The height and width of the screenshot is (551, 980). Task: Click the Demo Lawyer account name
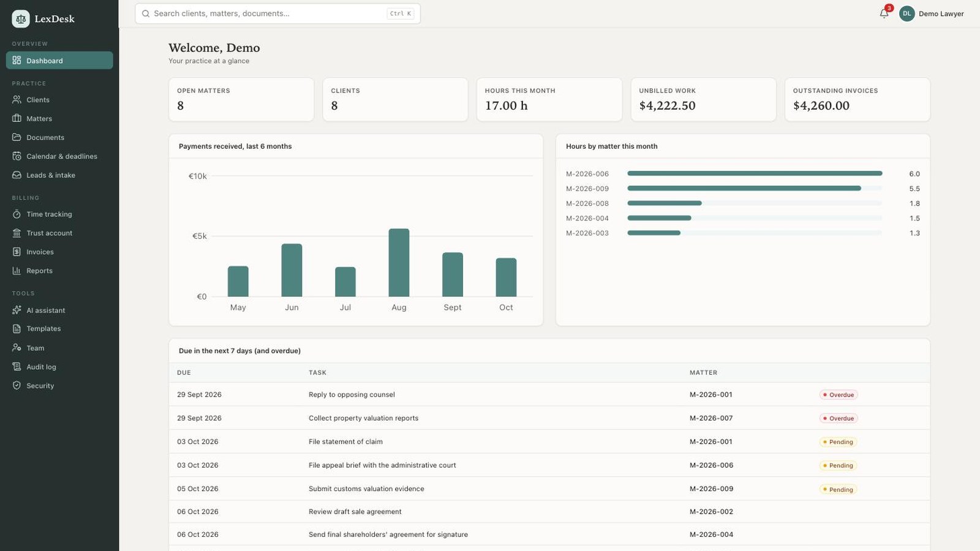[941, 13]
